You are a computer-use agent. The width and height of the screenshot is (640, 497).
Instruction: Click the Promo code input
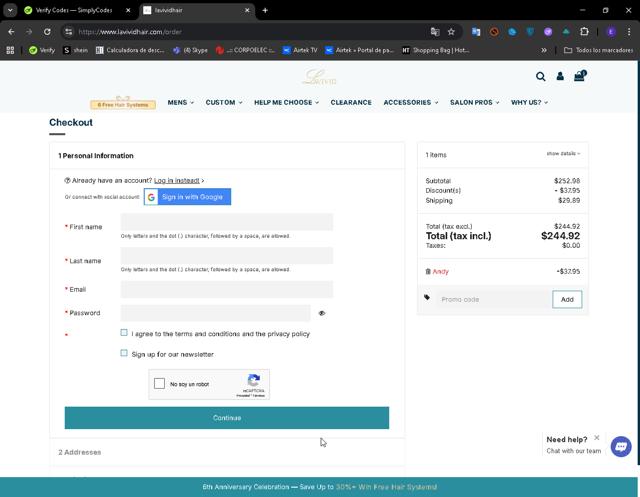(x=493, y=300)
